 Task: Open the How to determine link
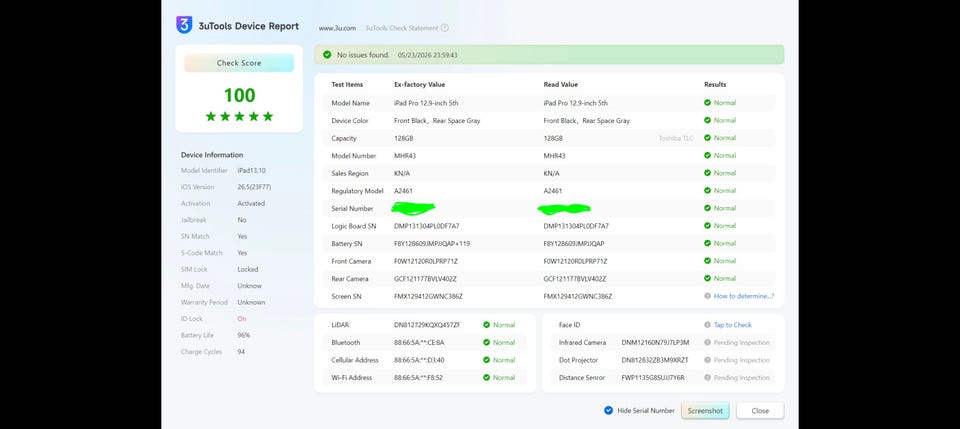pyautogui.click(x=744, y=296)
